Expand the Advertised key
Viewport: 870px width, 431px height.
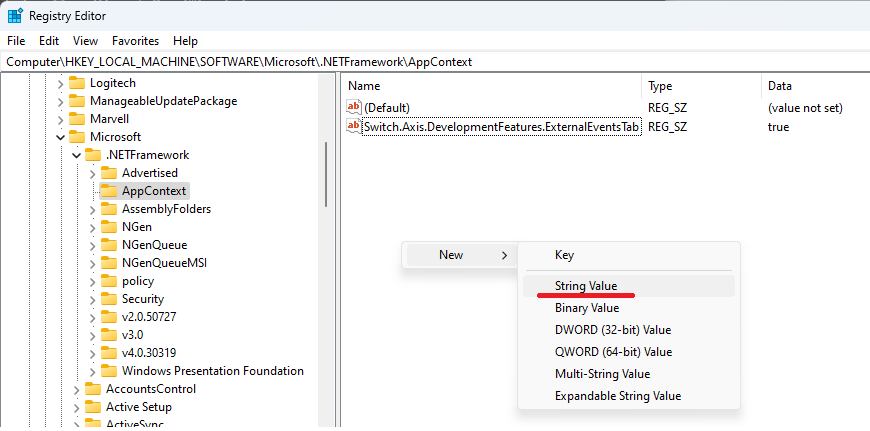click(x=93, y=173)
